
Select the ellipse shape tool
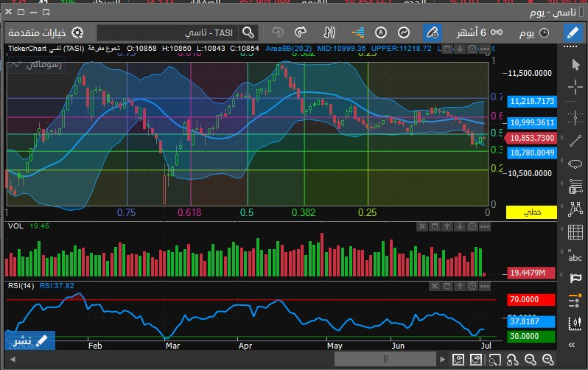pos(575,164)
